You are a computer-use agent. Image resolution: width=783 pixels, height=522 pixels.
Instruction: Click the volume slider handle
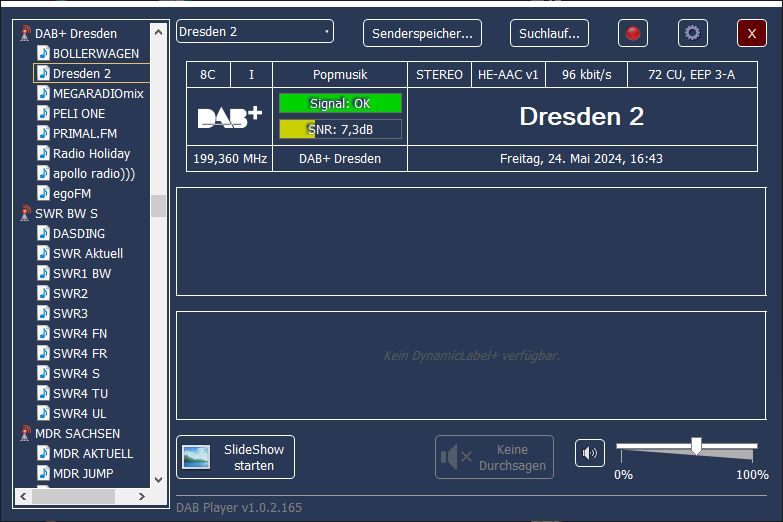coord(696,445)
